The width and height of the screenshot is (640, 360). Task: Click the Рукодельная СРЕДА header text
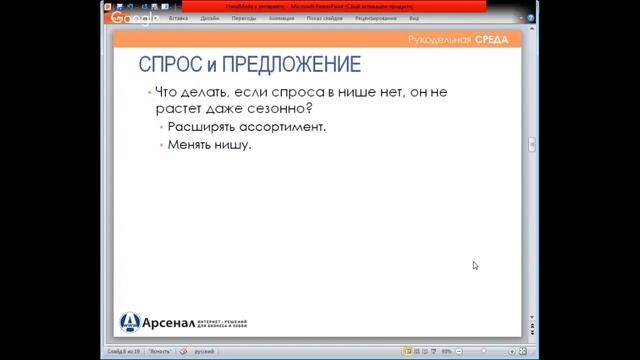click(458, 40)
